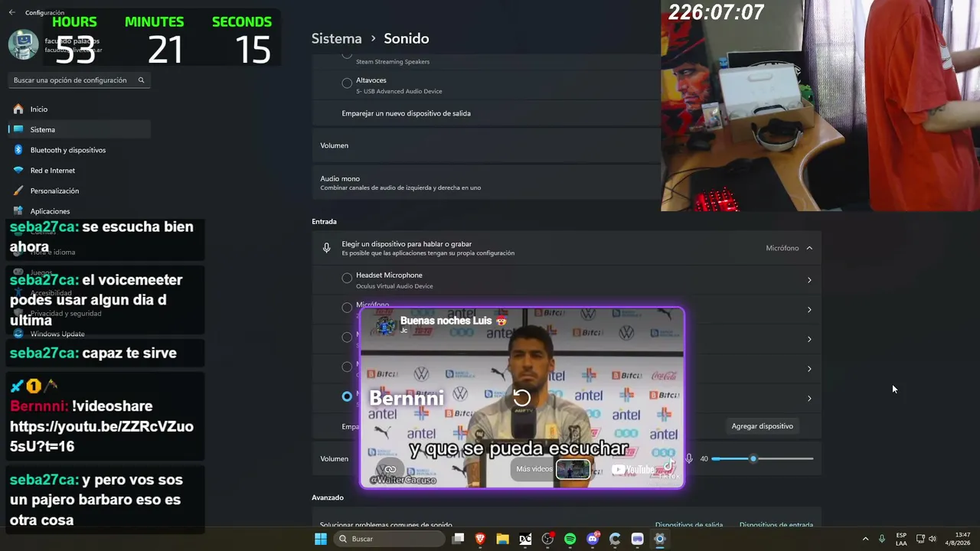
Task: Open properties chevron for the Micrófono row
Action: (809, 310)
